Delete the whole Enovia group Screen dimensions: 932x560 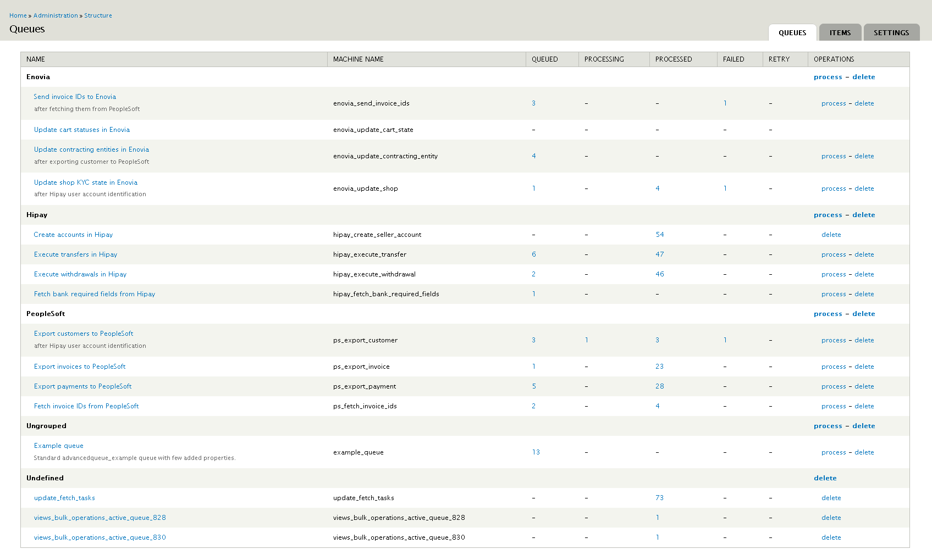[864, 77]
